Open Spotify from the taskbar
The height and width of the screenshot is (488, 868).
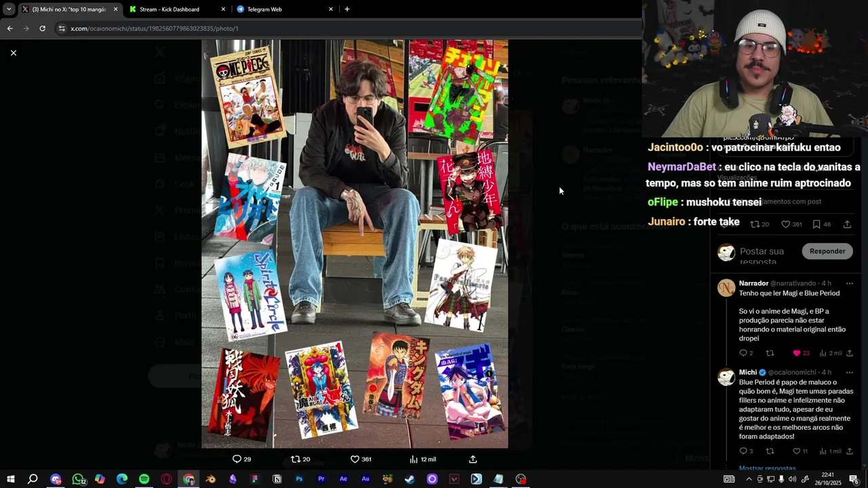point(144,479)
